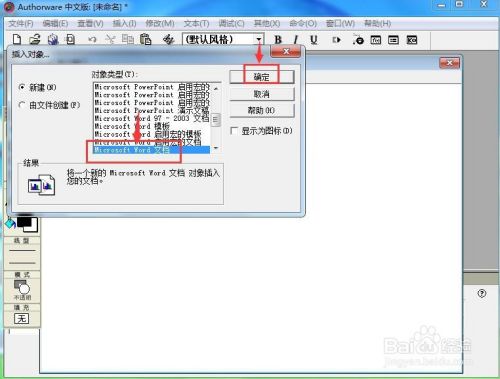Select 'Microsoft Word 文档' in list

pos(152,150)
